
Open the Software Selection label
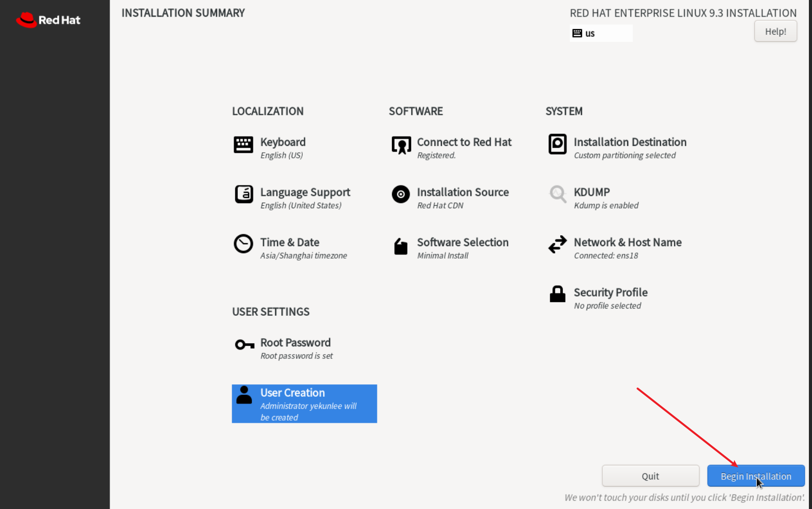462,243
